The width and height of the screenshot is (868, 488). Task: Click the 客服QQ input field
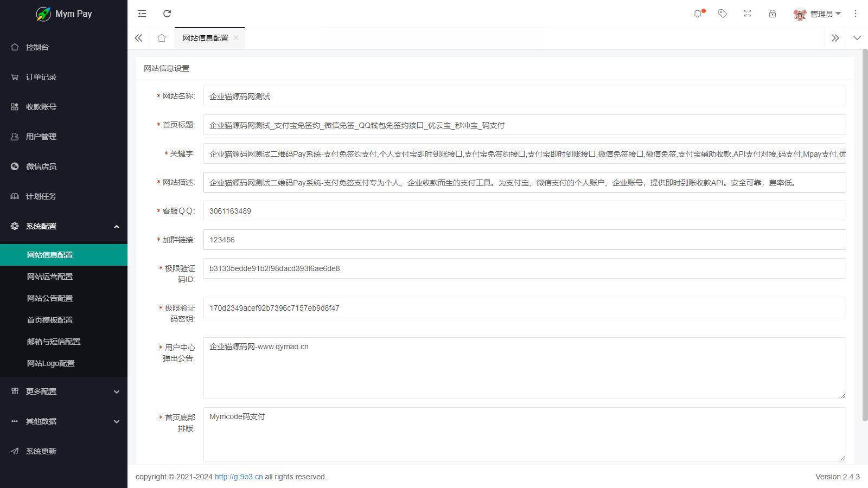524,211
